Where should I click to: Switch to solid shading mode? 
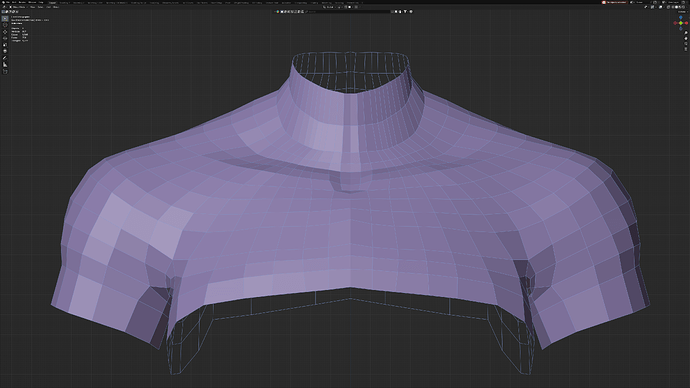[676, 7]
